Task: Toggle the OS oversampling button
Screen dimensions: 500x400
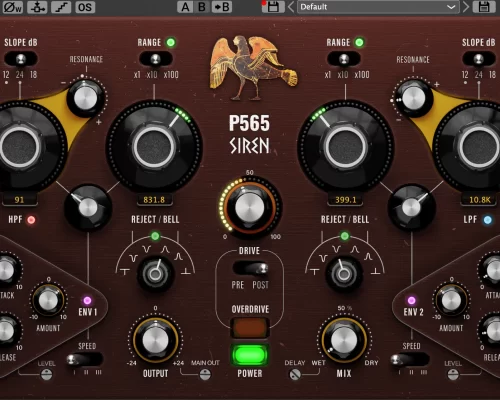Action: (x=85, y=7)
